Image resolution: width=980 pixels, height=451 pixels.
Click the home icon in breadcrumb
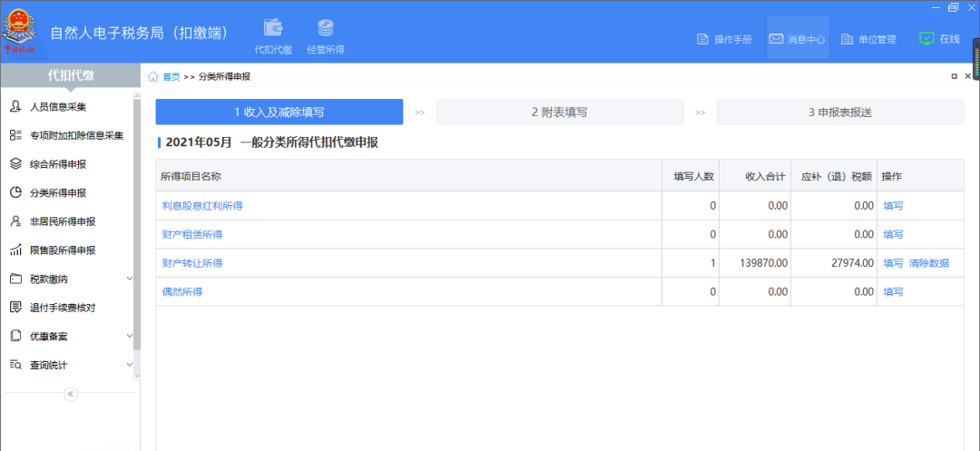tap(152, 77)
